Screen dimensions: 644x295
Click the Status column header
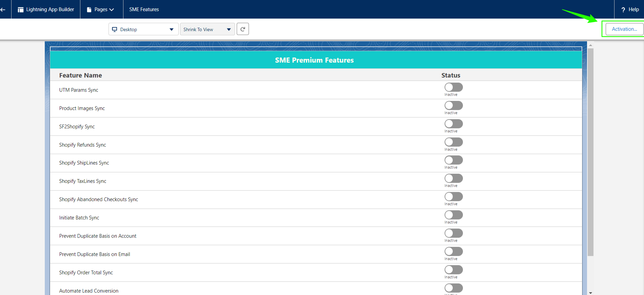click(451, 76)
